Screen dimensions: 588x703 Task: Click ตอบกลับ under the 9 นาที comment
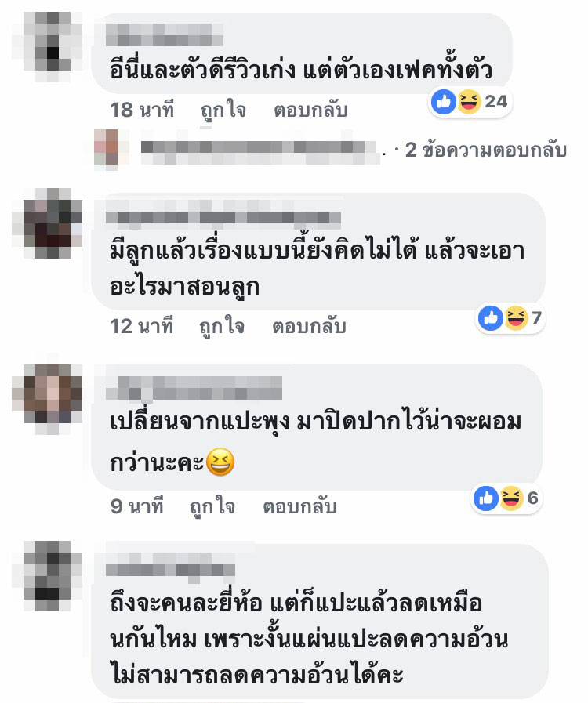coord(299,507)
